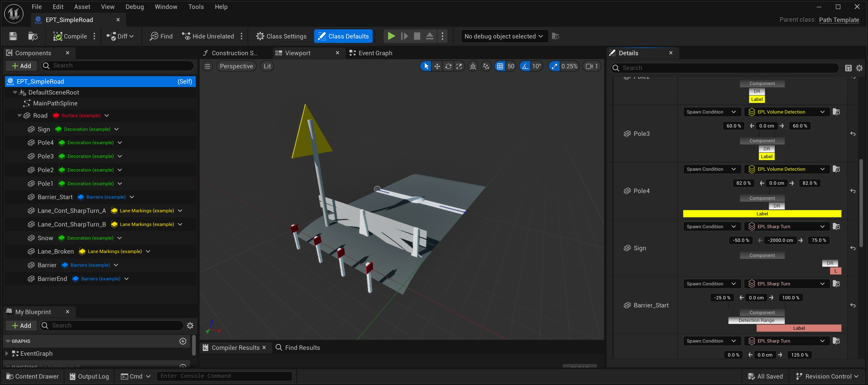Open the debug object selection dropdown

click(503, 36)
